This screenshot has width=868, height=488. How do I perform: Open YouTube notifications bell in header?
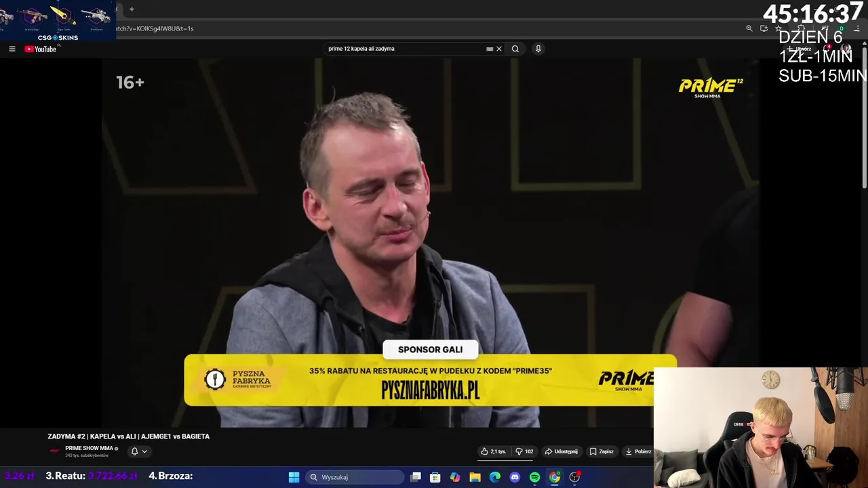827,49
